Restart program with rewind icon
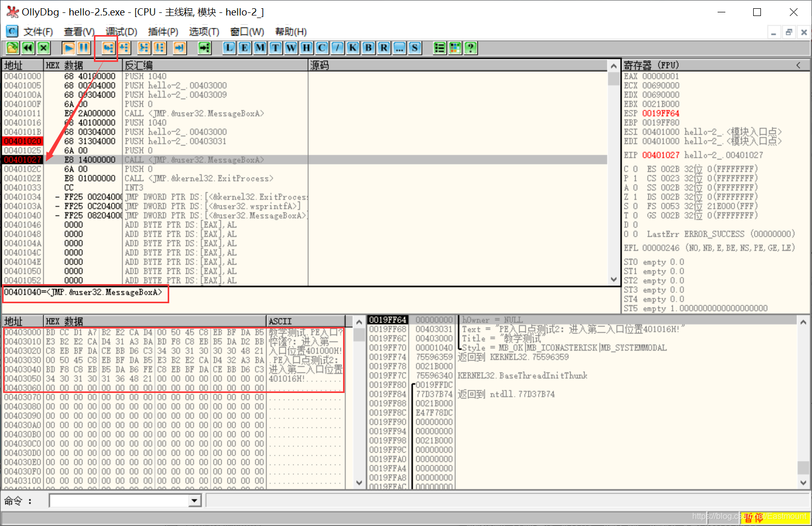Image resolution: width=812 pixels, height=526 pixels. pyautogui.click(x=28, y=48)
